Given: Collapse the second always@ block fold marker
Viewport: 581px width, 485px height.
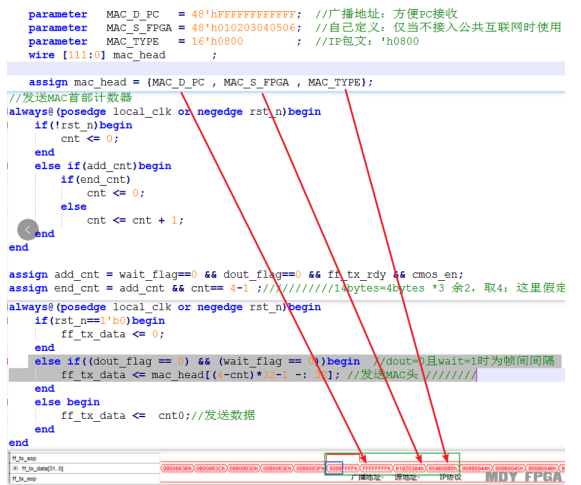Looking at the screenshot, I should (8, 307).
